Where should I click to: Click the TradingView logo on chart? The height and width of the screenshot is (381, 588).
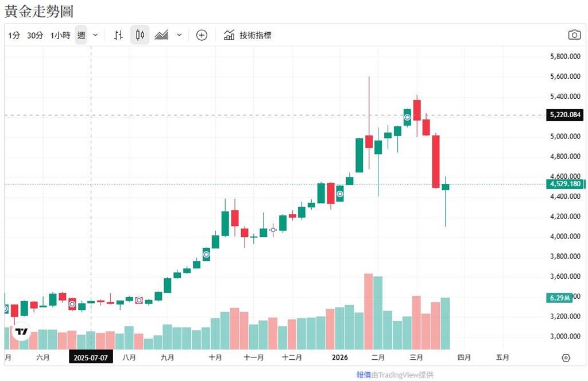point(22,332)
